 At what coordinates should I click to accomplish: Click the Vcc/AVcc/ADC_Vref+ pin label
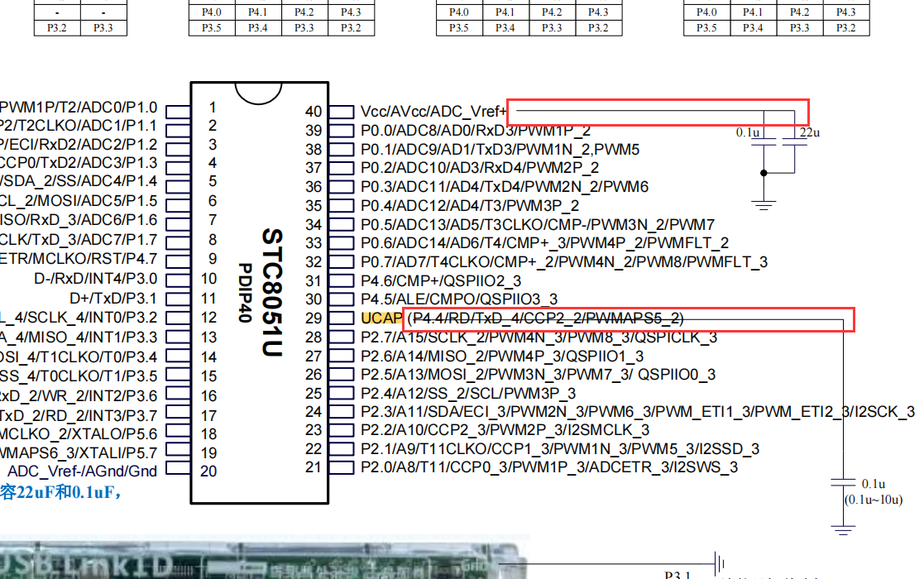433,112
